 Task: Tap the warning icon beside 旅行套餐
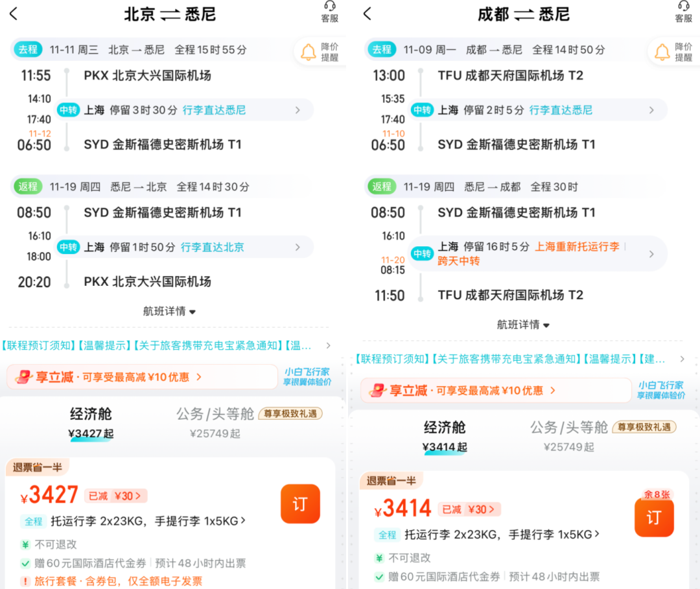click(25, 581)
